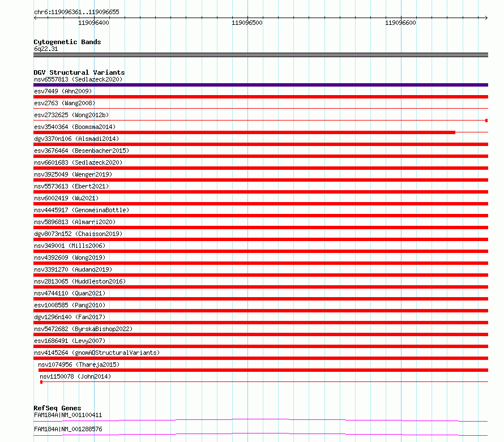
Task: Open variant esv3676464 (Besenbacher2015)
Action: pos(82,151)
